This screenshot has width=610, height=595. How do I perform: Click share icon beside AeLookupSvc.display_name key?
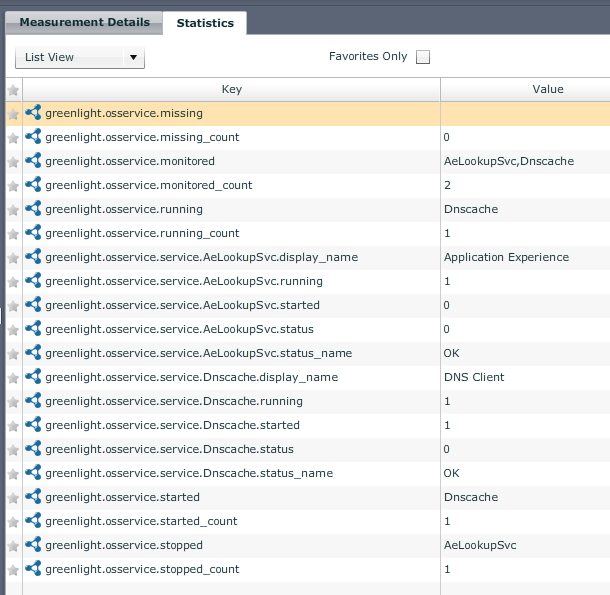(x=33, y=257)
